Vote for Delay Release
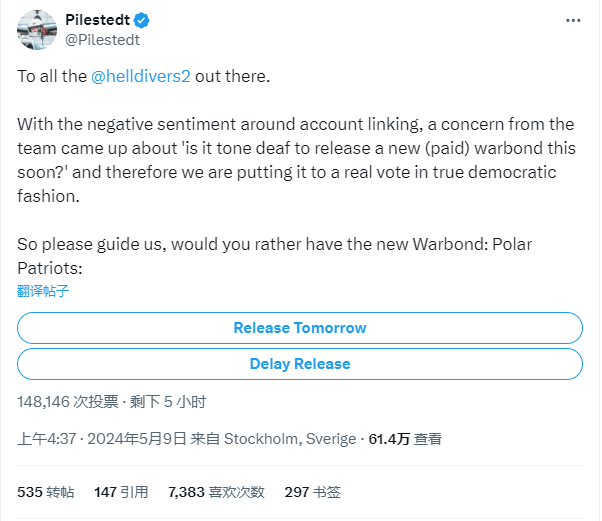The width and height of the screenshot is (602, 521). pos(300,364)
